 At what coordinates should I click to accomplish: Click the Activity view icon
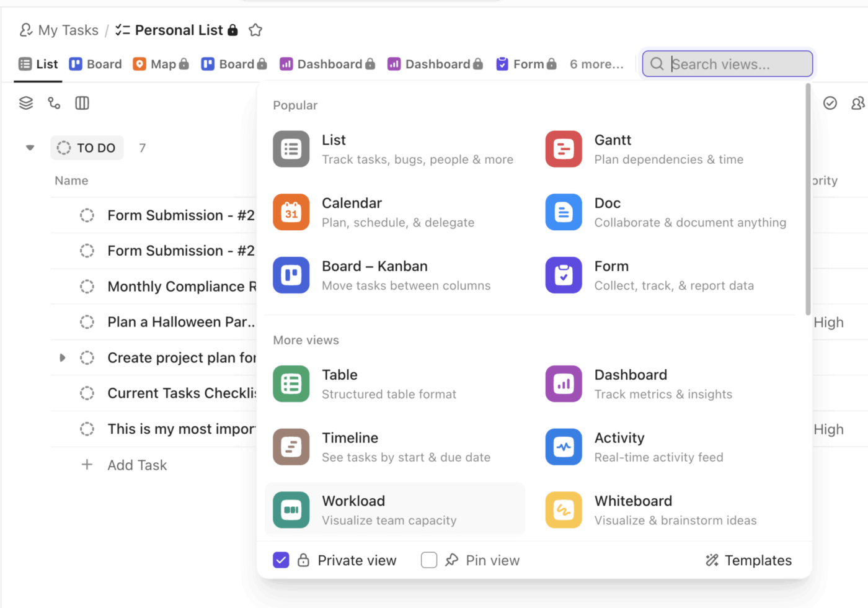coord(564,447)
